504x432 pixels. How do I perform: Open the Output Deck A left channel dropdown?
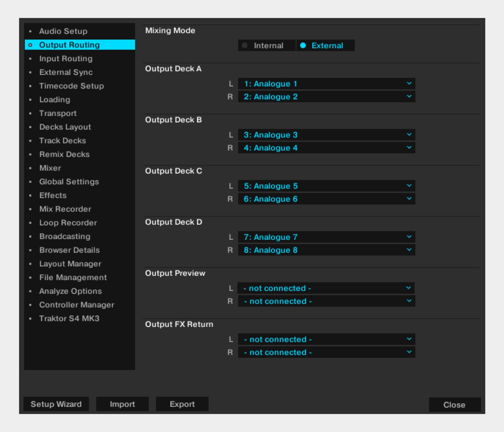(x=326, y=84)
